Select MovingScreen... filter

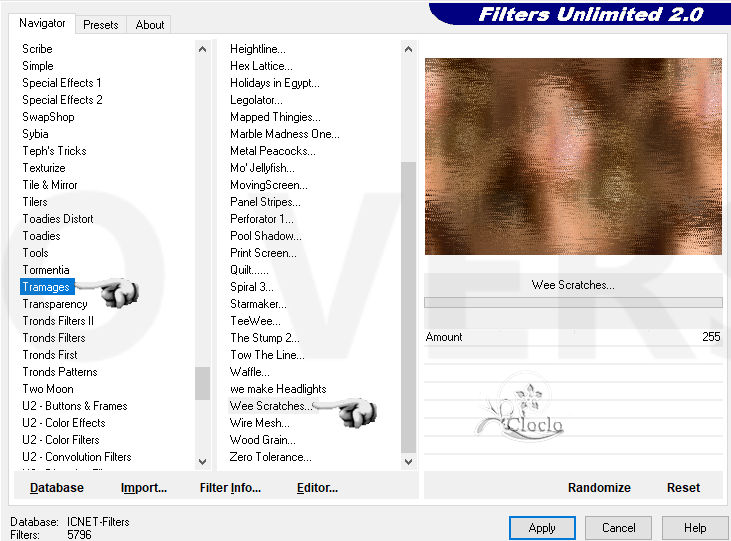(269, 185)
